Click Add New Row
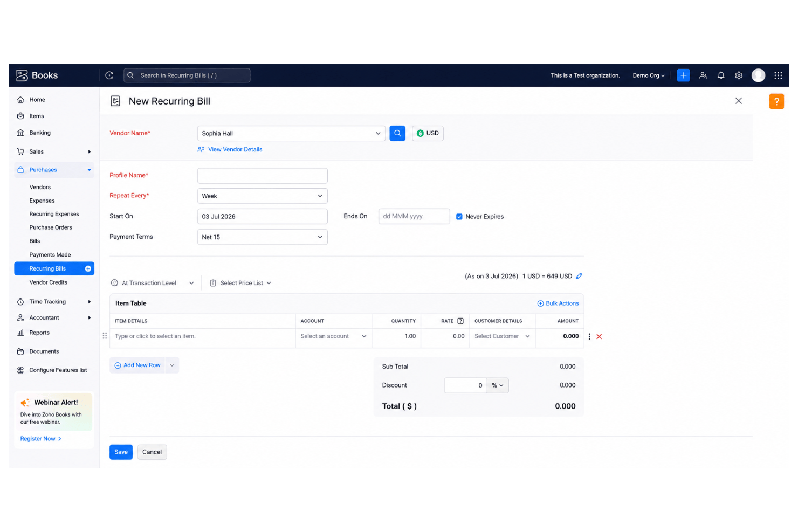798x532 pixels. click(x=137, y=365)
